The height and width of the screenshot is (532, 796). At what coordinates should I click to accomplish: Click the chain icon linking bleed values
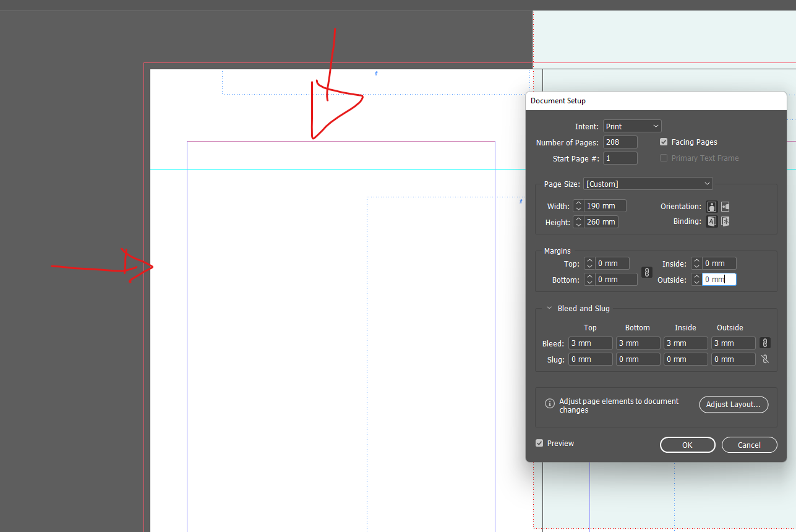(x=764, y=343)
